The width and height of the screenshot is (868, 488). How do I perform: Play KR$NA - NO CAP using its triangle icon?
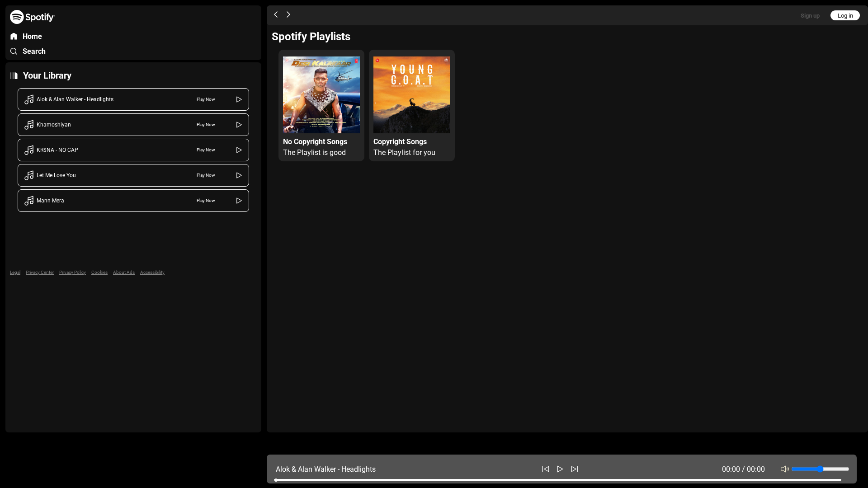click(239, 150)
